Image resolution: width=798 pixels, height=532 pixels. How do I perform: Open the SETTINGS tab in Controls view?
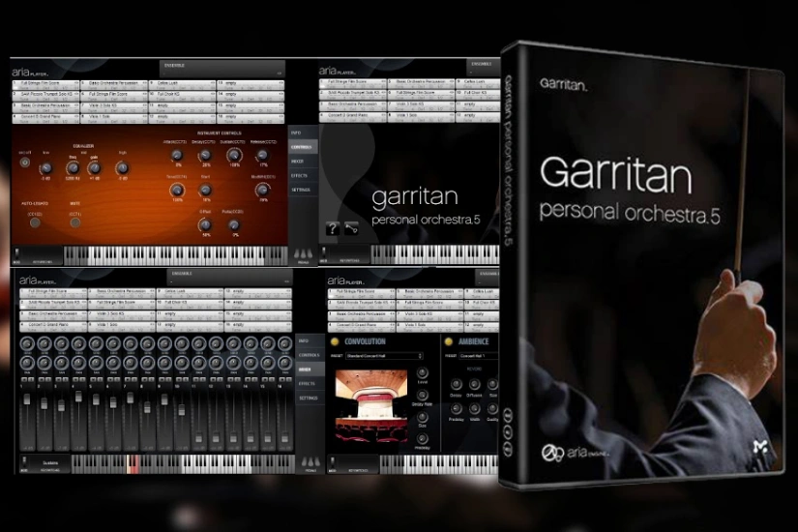[x=303, y=190]
